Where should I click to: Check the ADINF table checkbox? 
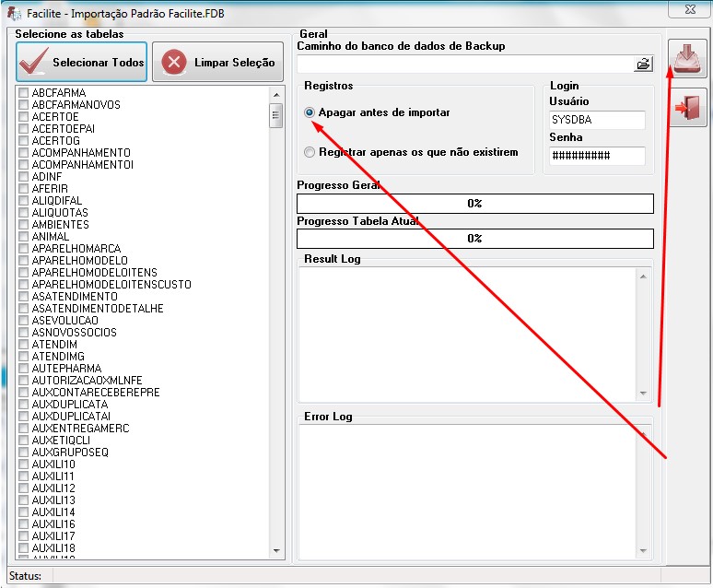(23, 177)
